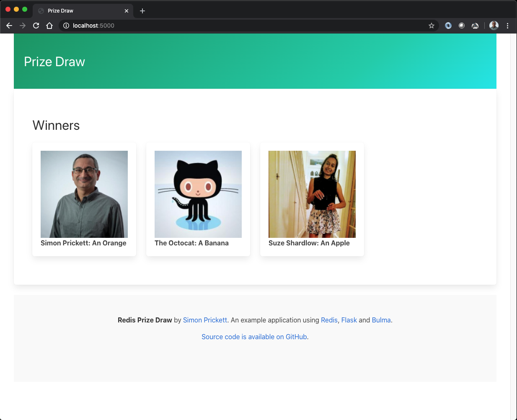Click the browser forward arrow
Image resolution: width=517 pixels, height=420 pixels.
click(x=23, y=26)
